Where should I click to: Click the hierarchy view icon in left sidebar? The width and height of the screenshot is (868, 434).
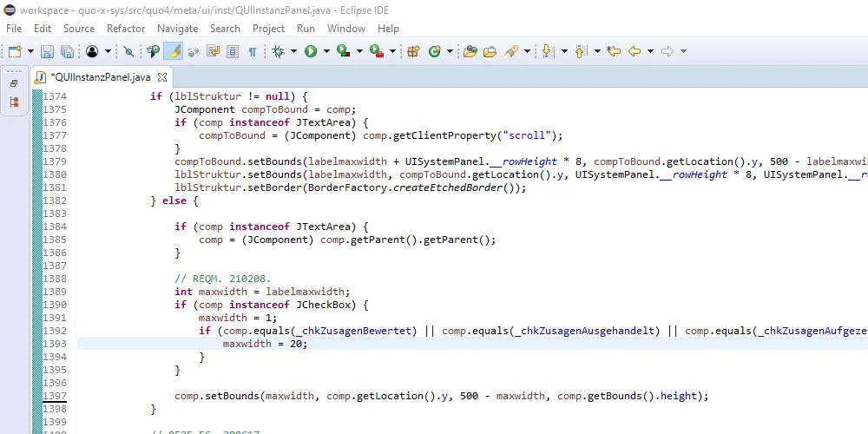click(x=14, y=102)
